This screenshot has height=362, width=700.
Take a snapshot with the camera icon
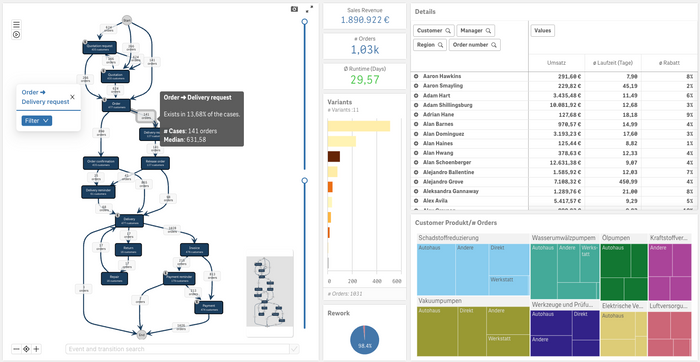[294, 9]
